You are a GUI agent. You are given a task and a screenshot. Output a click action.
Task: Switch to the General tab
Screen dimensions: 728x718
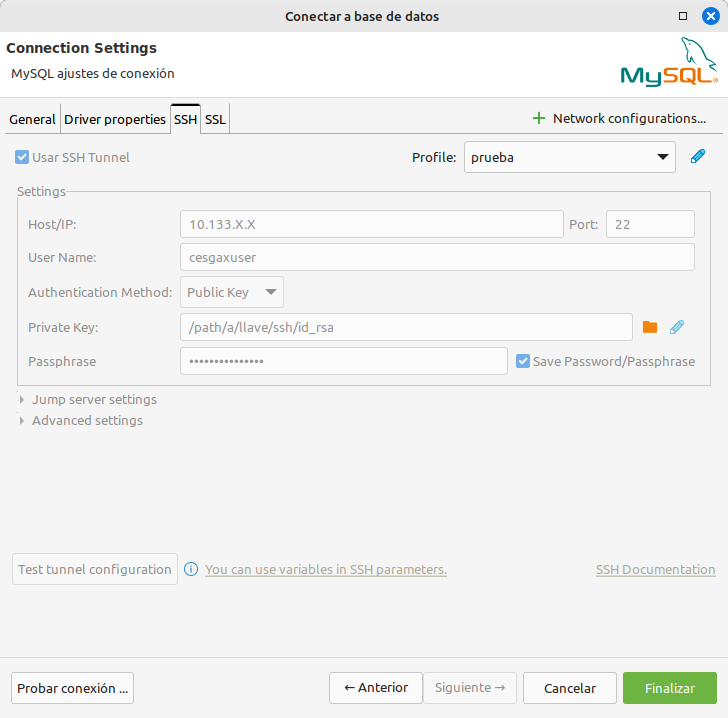[x=32, y=119]
